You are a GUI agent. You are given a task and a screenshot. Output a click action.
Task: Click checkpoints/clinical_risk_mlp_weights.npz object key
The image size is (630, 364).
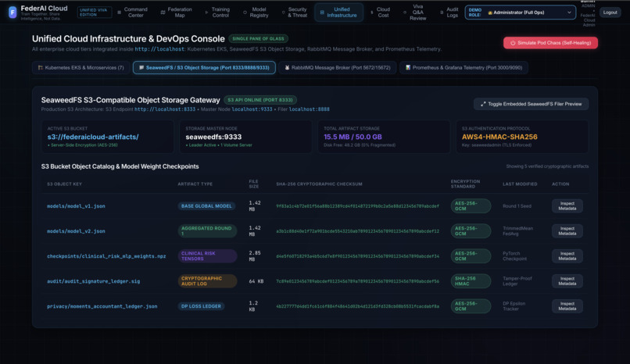tap(106, 256)
